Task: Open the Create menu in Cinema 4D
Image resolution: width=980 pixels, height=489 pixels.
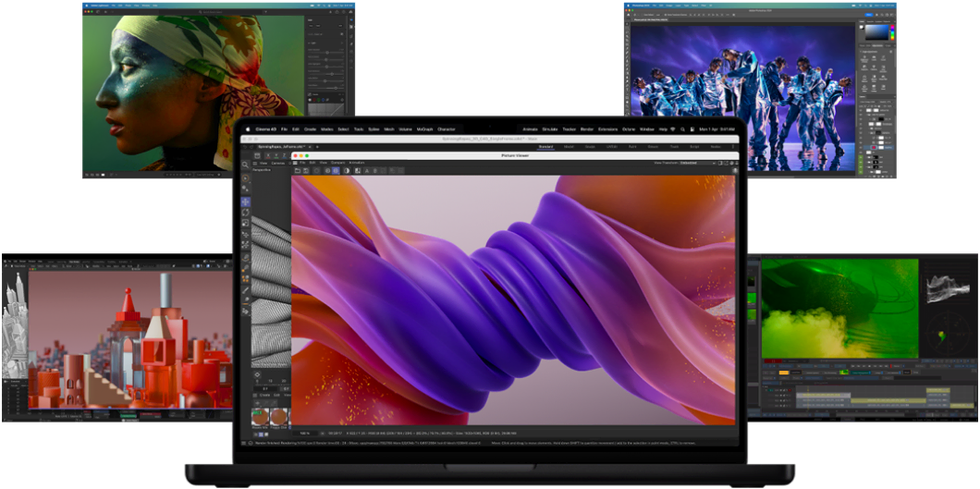Action: click(x=310, y=129)
